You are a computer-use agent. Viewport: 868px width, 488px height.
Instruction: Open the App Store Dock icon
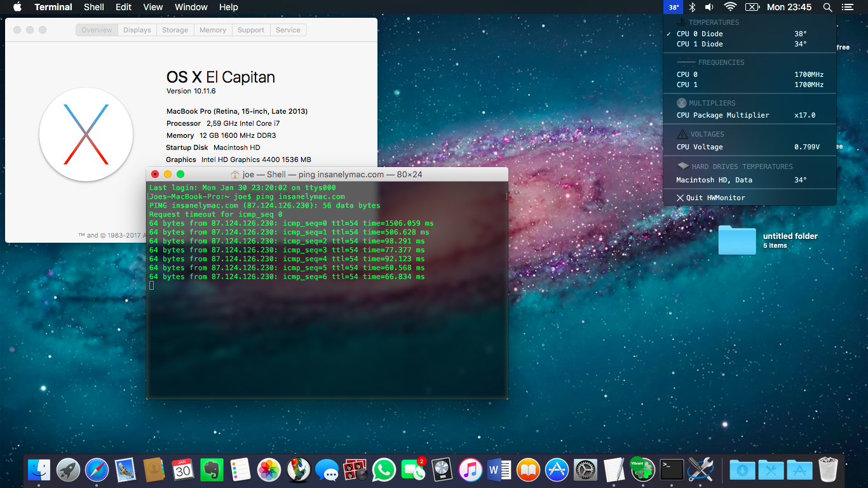(x=557, y=470)
